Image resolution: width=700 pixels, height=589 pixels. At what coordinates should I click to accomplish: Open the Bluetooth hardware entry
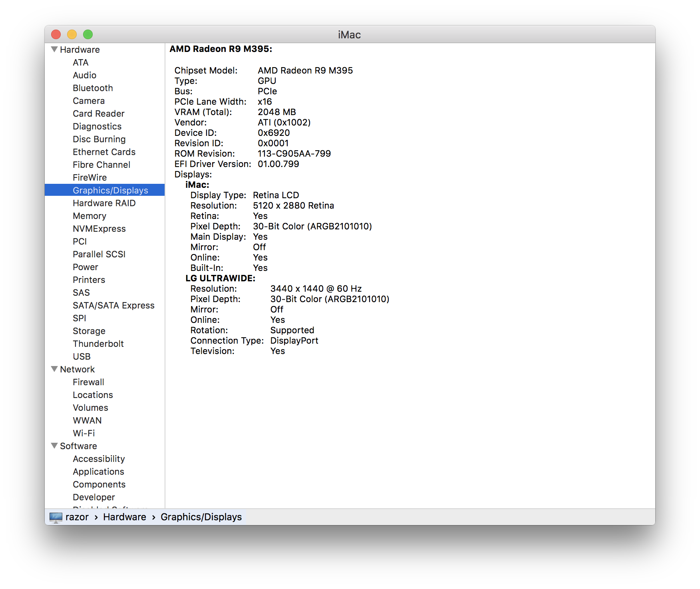pos(93,88)
